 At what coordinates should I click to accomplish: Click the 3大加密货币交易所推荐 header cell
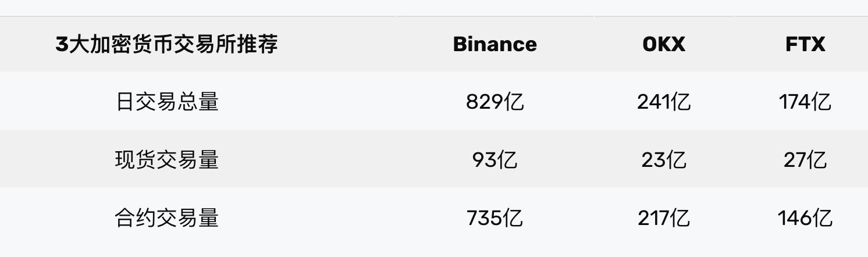click(x=166, y=44)
